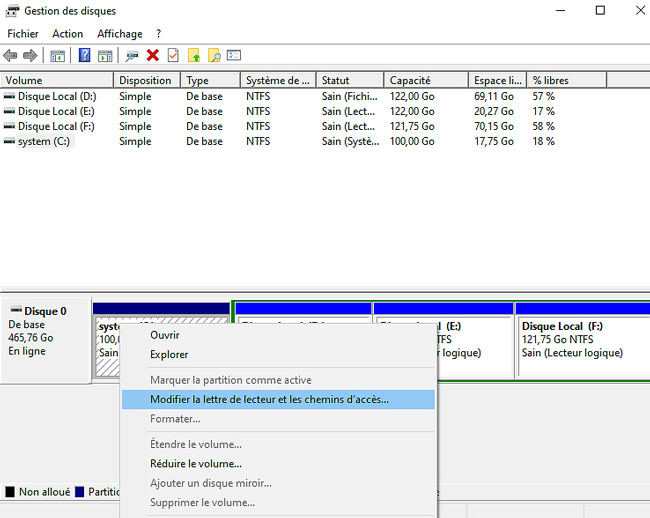Viewport: 650px width, 518px height.
Task: Sort by the Volume column header
Action: point(24,80)
